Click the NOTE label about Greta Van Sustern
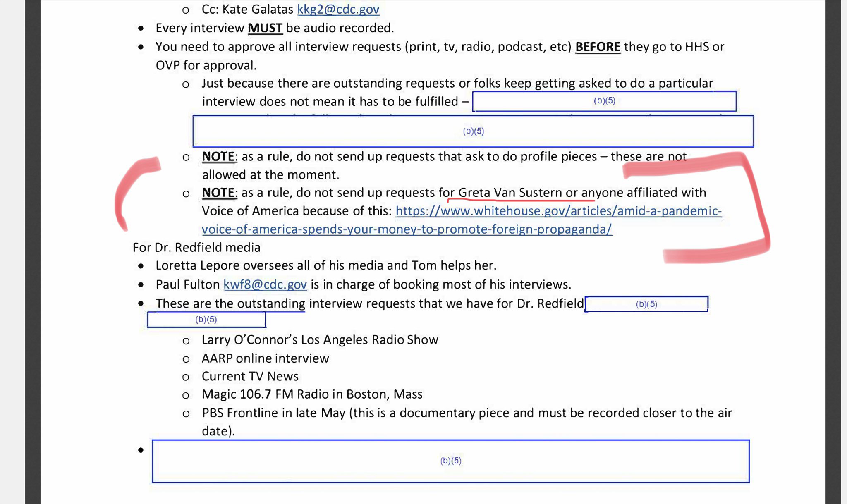The width and height of the screenshot is (847, 504). click(218, 193)
